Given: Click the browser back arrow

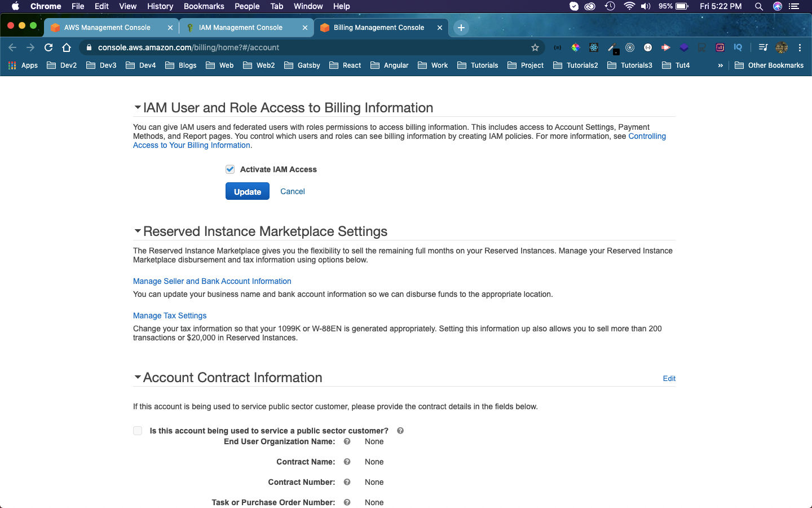Looking at the screenshot, I should [x=12, y=47].
